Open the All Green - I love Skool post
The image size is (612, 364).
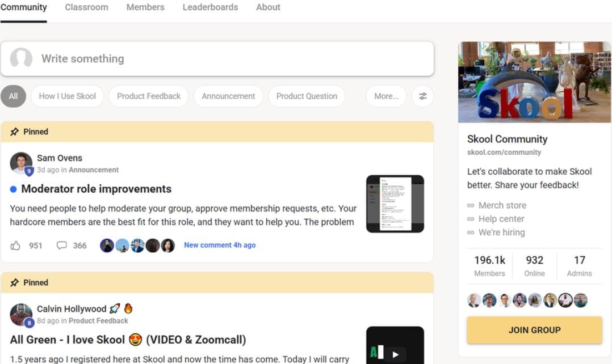pyautogui.click(x=128, y=340)
